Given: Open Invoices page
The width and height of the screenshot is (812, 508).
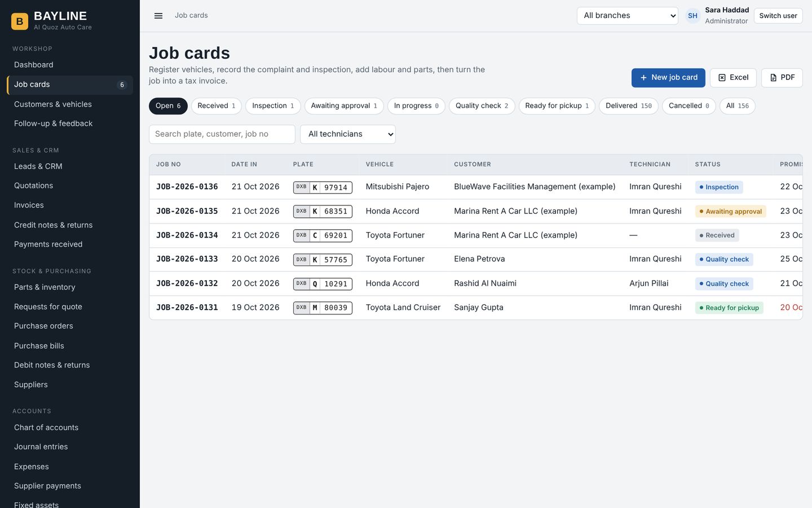Looking at the screenshot, I should tap(70, 205).
